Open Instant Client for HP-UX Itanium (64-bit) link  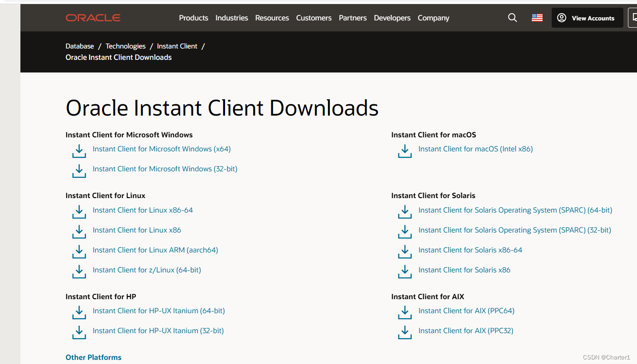click(159, 311)
